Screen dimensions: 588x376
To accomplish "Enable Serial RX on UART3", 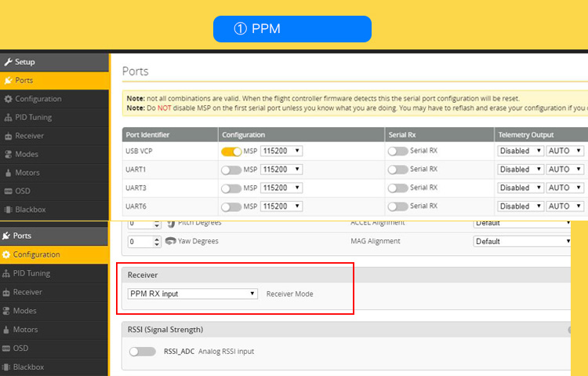I will click(397, 188).
